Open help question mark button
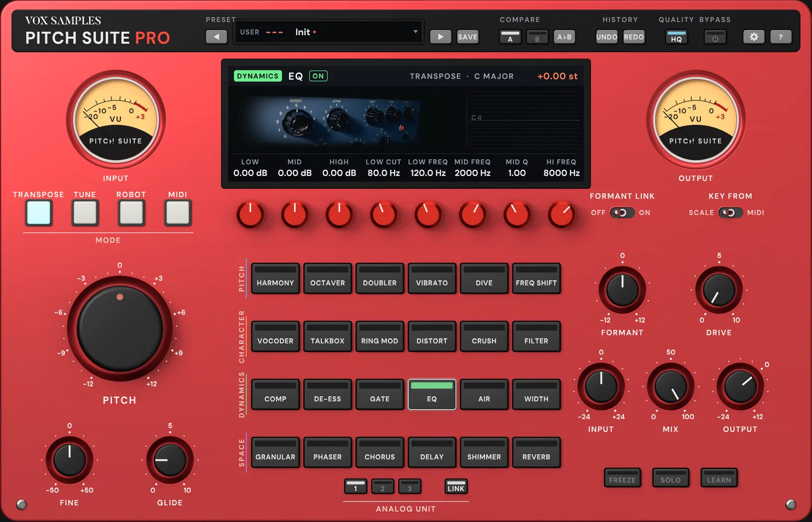This screenshot has height=522, width=812. coord(781,37)
